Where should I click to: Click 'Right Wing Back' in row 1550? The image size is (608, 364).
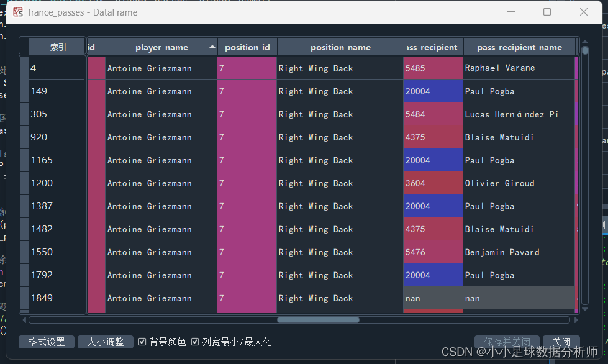pos(340,252)
